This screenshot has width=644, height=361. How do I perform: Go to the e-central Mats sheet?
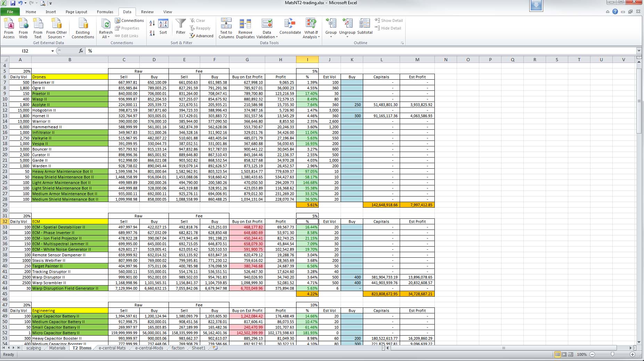click(112, 348)
